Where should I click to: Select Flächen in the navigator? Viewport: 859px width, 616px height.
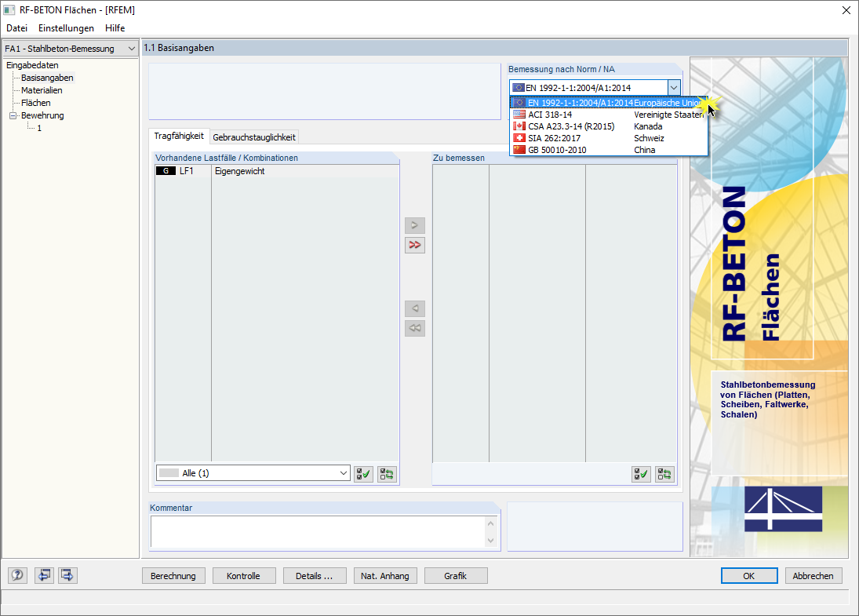(35, 103)
